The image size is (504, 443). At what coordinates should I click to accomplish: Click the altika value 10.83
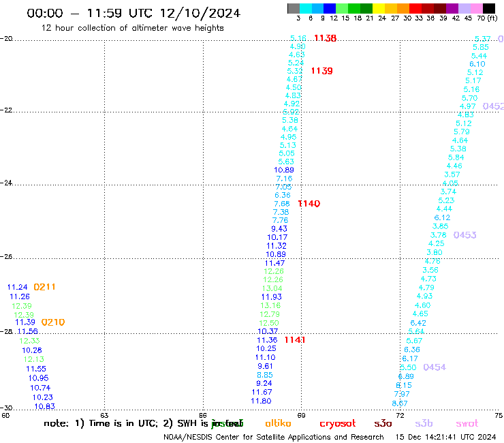(44, 406)
